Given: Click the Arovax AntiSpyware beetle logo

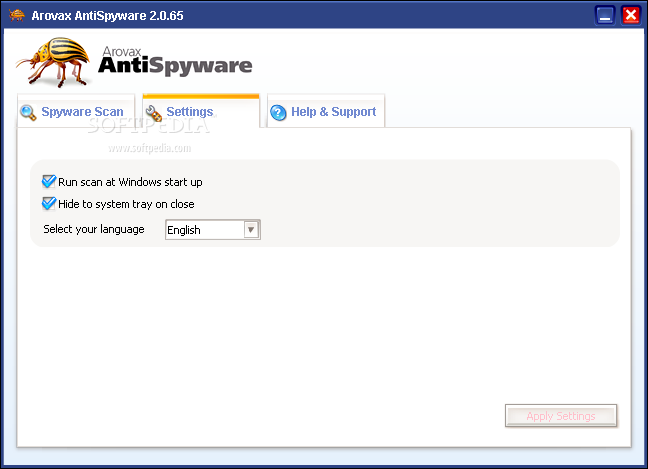Looking at the screenshot, I should [x=54, y=62].
